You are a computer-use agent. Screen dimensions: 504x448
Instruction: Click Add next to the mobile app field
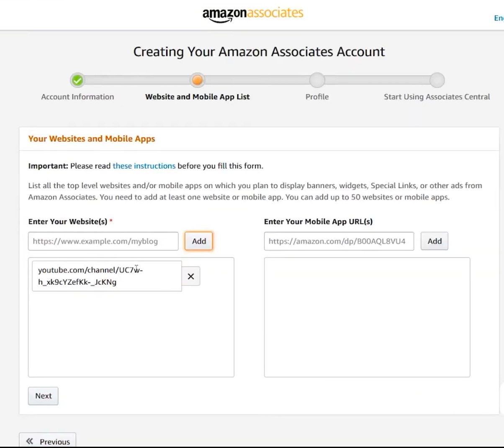(x=435, y=241)
